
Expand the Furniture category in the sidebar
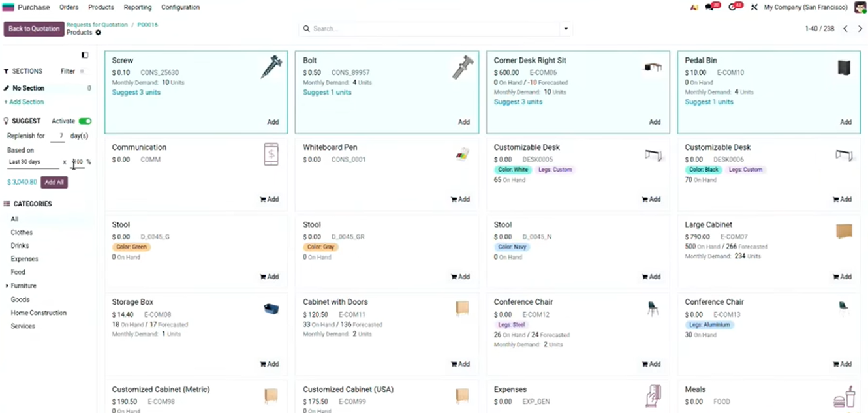(6, 286)
